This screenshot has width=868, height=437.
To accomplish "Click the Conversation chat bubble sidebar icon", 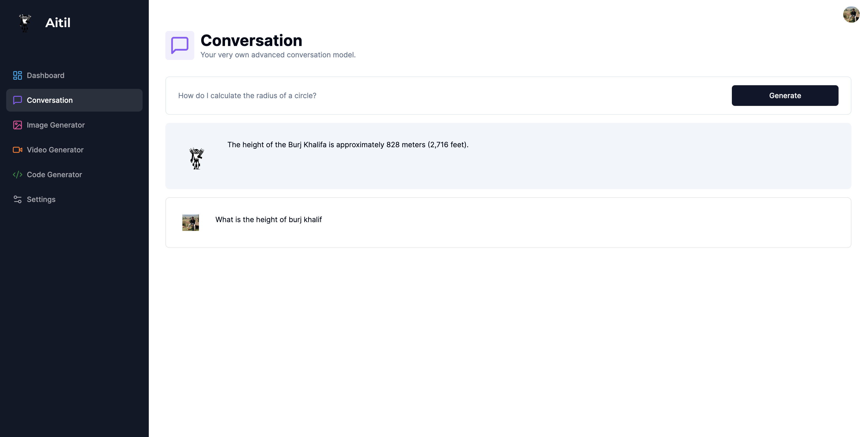I will coord(18,100).
